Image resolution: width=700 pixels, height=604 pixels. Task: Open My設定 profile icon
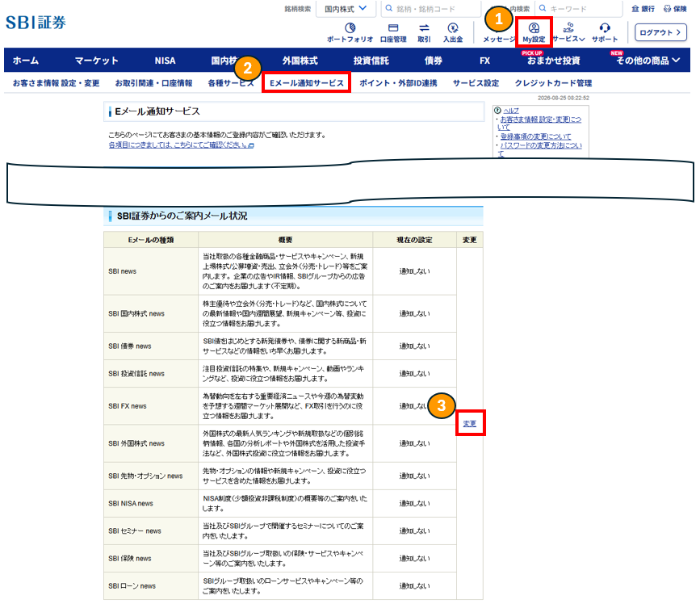(x=534, y=28)
